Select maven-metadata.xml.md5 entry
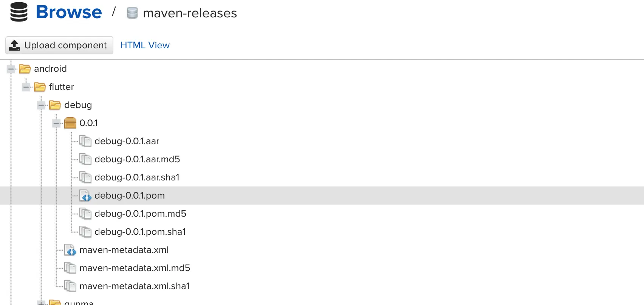The width and height of the screenshot is (644, 305). (x=135, y=268)
